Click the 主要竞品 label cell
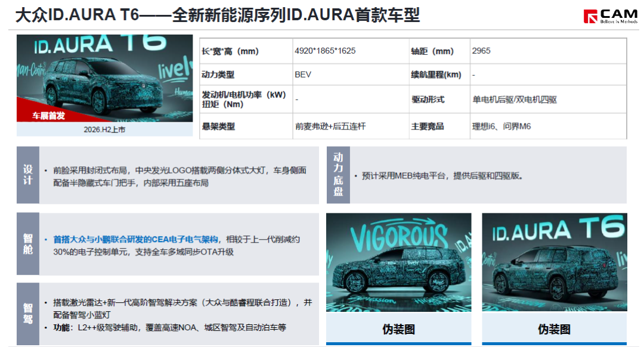 tap(439, 126)
